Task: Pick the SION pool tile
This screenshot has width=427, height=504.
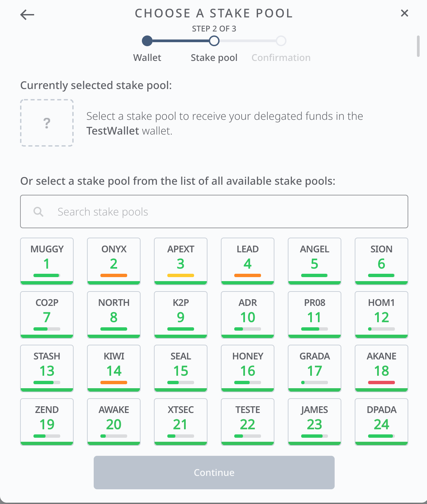Action: tap(381, 261)
